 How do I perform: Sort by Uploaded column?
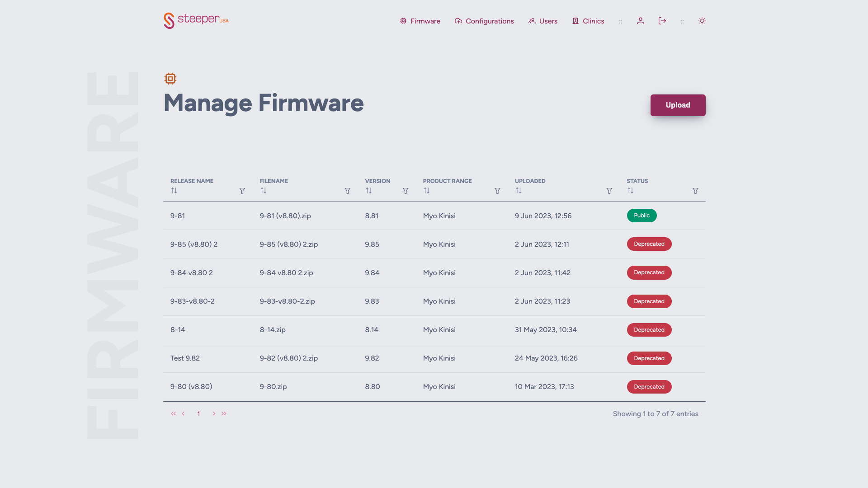[x=519, y=191]
